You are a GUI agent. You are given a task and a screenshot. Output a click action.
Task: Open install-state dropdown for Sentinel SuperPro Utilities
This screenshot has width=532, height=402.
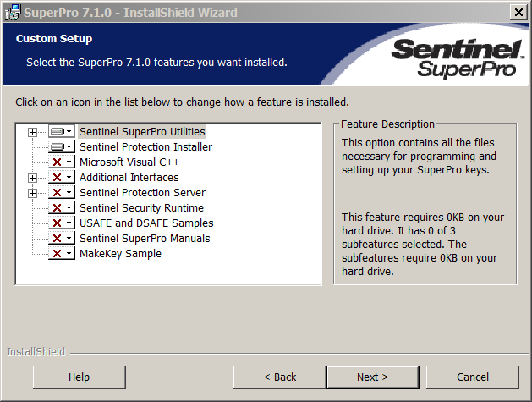point(62,132)
